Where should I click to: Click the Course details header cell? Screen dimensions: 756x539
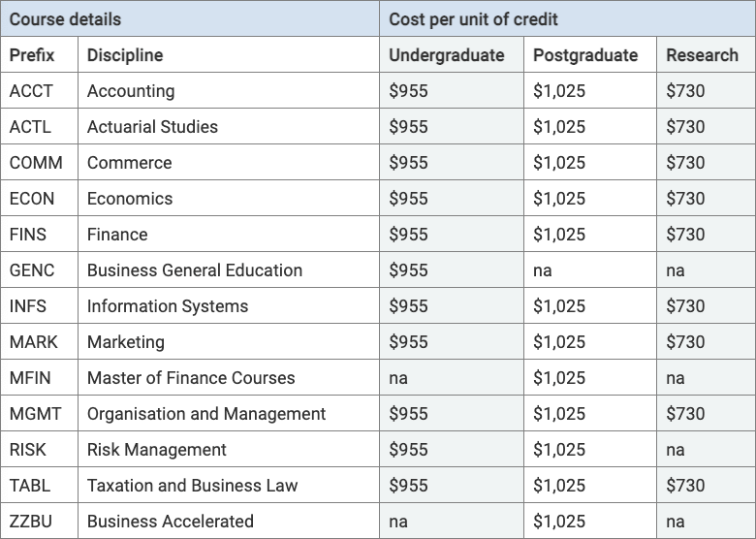point(66,19)
